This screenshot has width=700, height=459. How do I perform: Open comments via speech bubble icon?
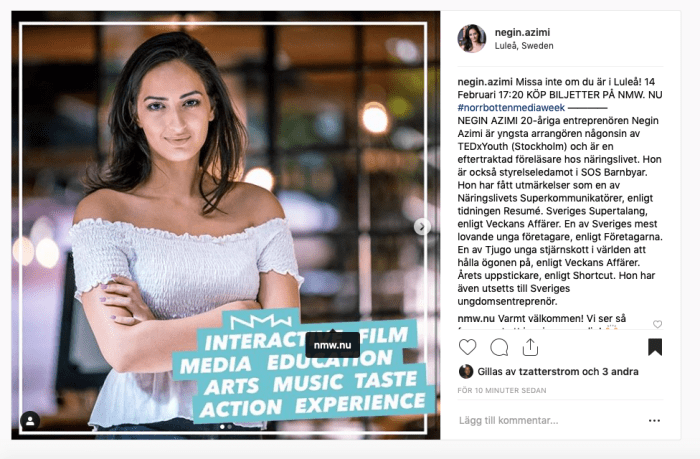499,347
